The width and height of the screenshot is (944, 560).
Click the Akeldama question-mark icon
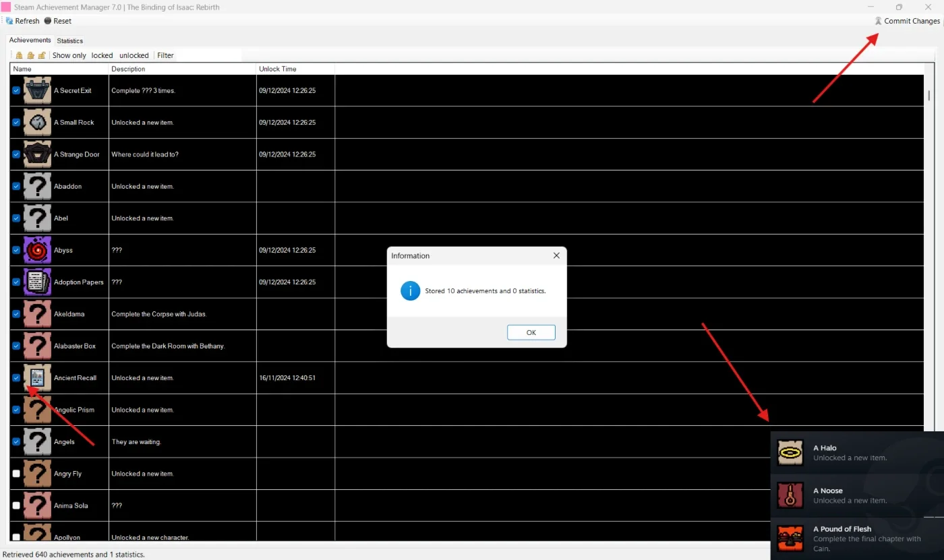pos(38,314)
